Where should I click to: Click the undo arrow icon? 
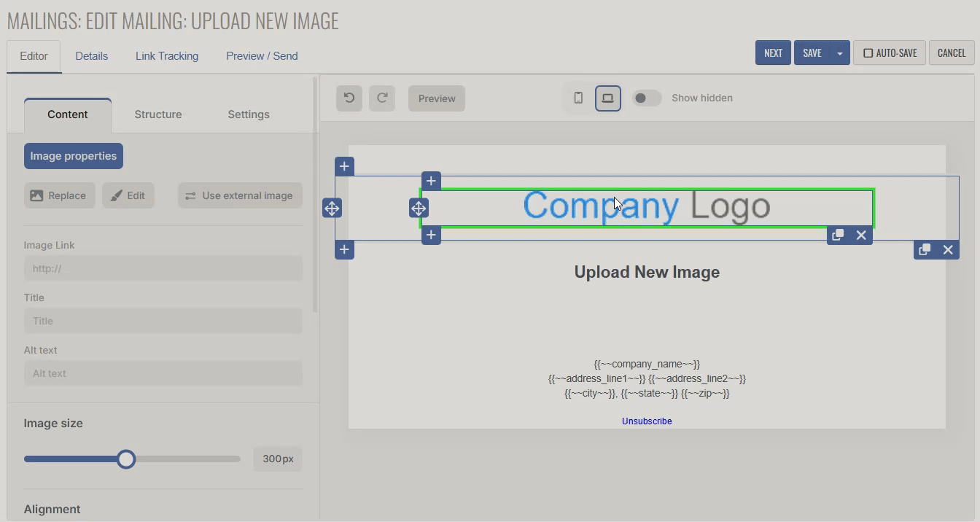tap(349, 98)
